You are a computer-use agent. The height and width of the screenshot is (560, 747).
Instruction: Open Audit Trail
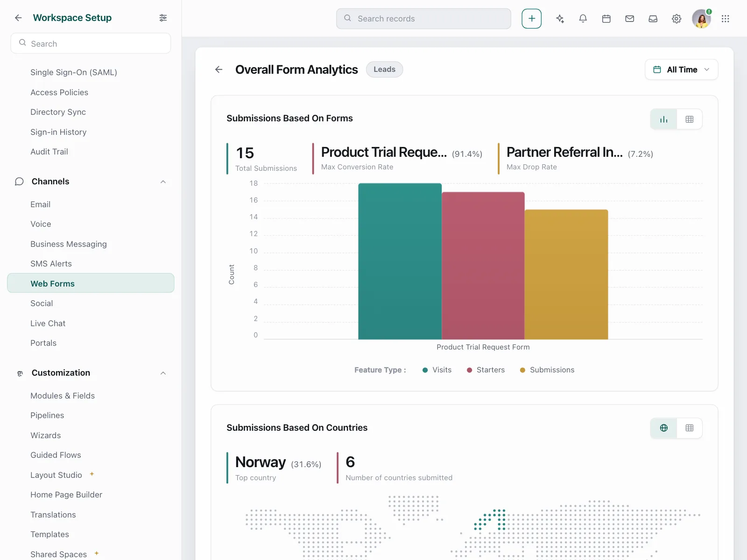click(x=49, y=152)
